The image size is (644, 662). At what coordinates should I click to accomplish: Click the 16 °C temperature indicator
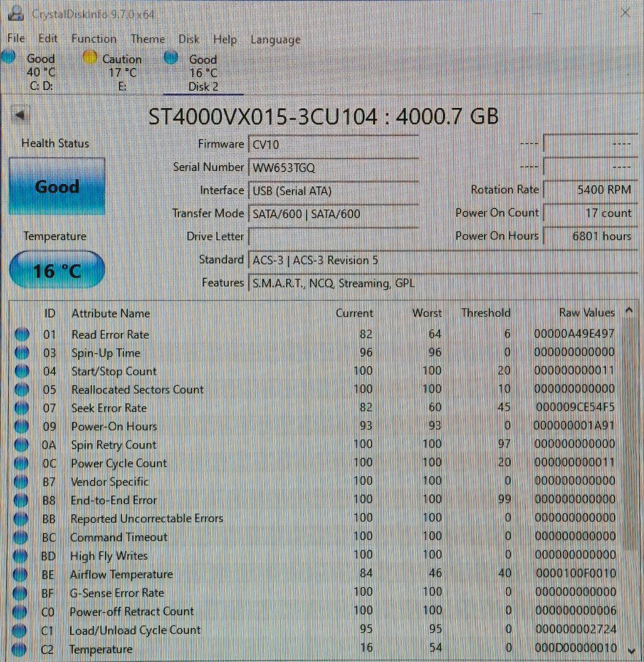pos(56,269)
